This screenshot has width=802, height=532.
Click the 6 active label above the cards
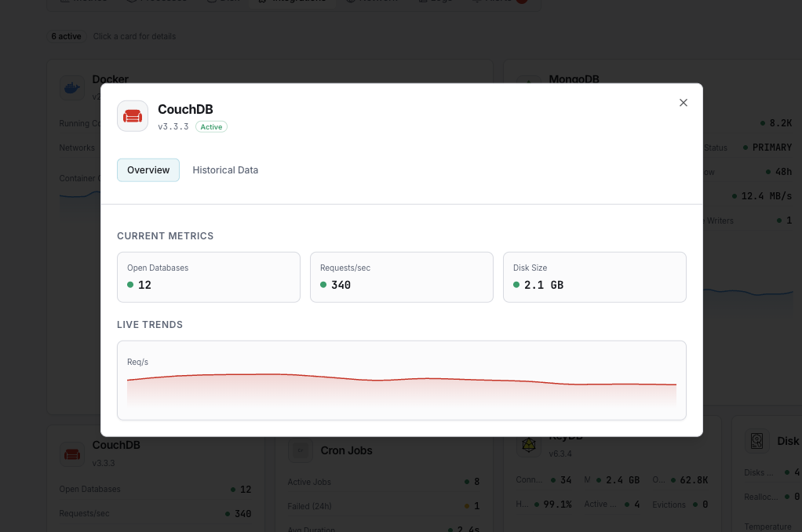point(66,36)
